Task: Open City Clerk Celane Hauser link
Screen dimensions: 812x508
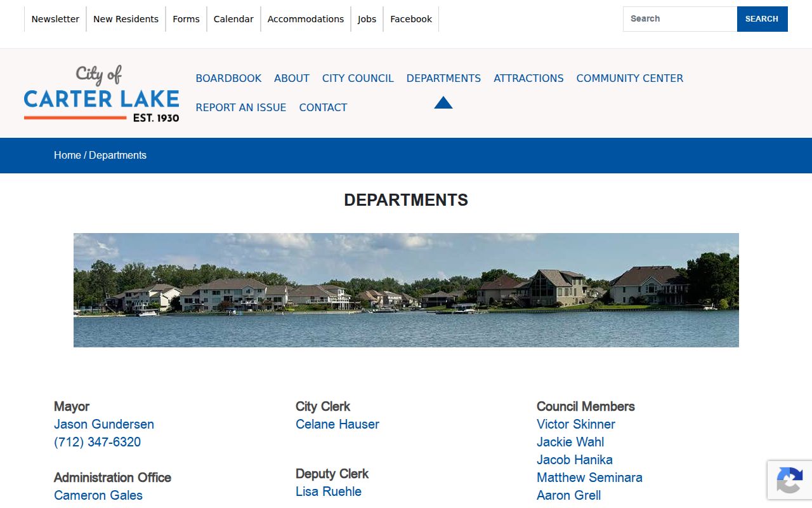Action: click(337, 424)
